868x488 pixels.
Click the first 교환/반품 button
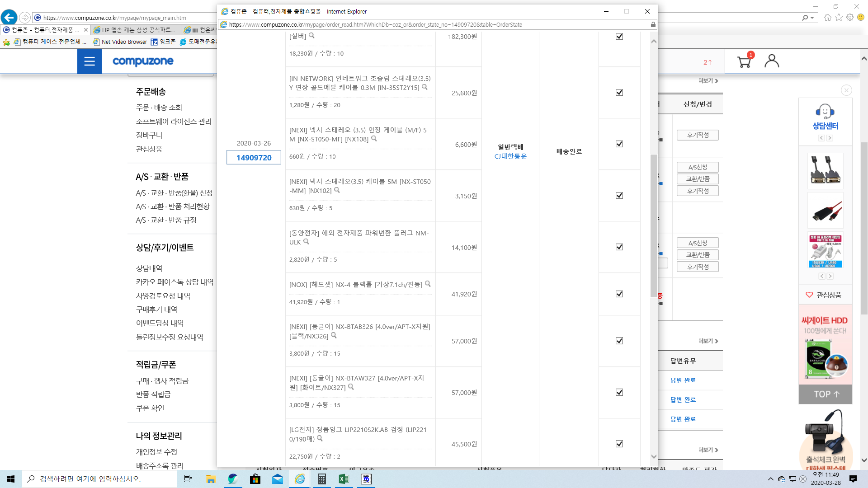698,179
